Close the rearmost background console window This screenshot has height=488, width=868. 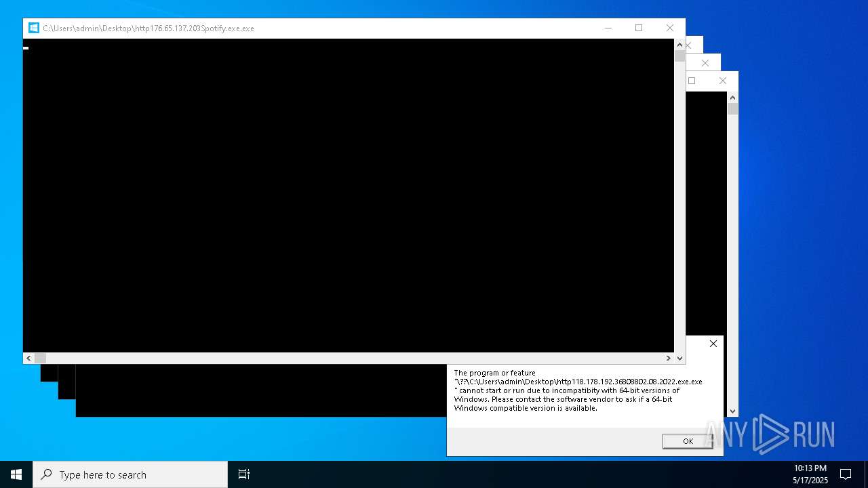pos(723,81)
